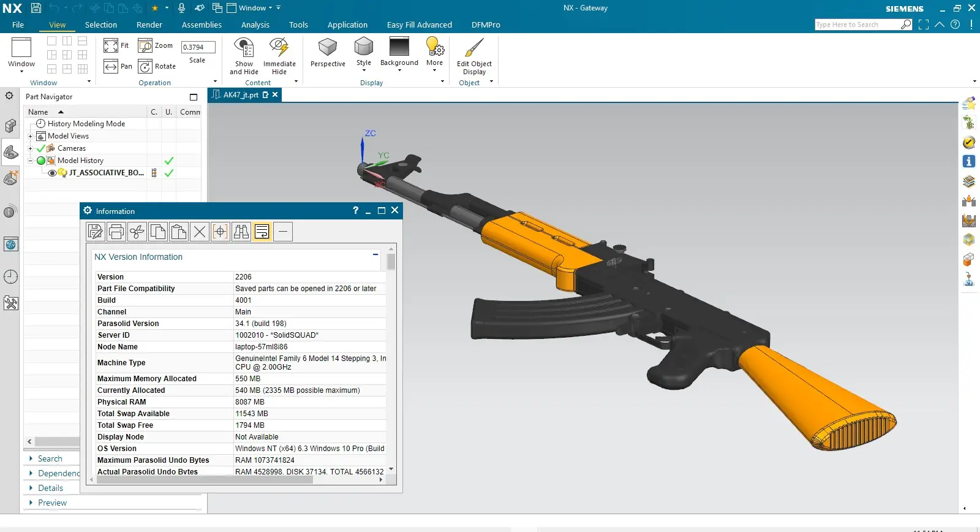Viewport: 980px width, 532px height.
Task: Toggle eye visibility of JT_ASSOCIATIVE_BO feature
Action: click(53, 173)
